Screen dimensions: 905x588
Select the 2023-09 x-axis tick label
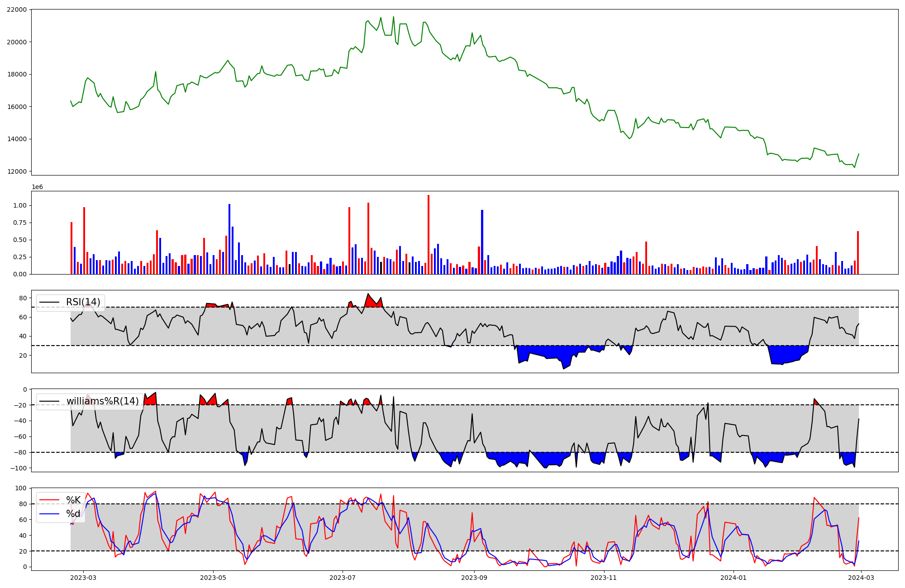(x=474, y=578)
